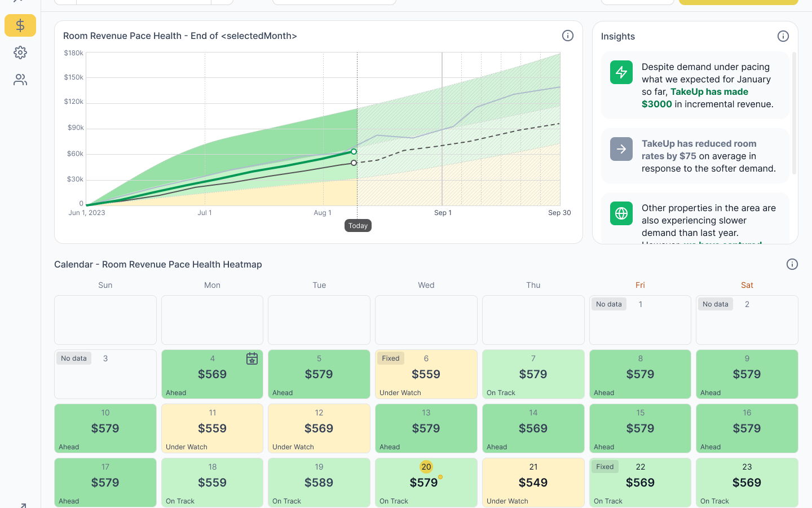Screen dimensions: 812x508
Task: Click the calendar event icon on day 4
Action: (252, 358)
